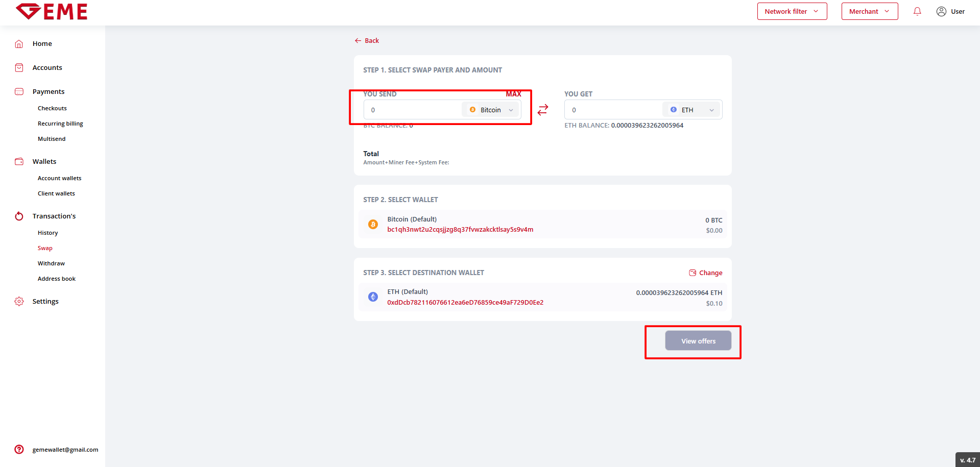
Task: Click MAX to send full balance
Action: (x=513, y=94)
